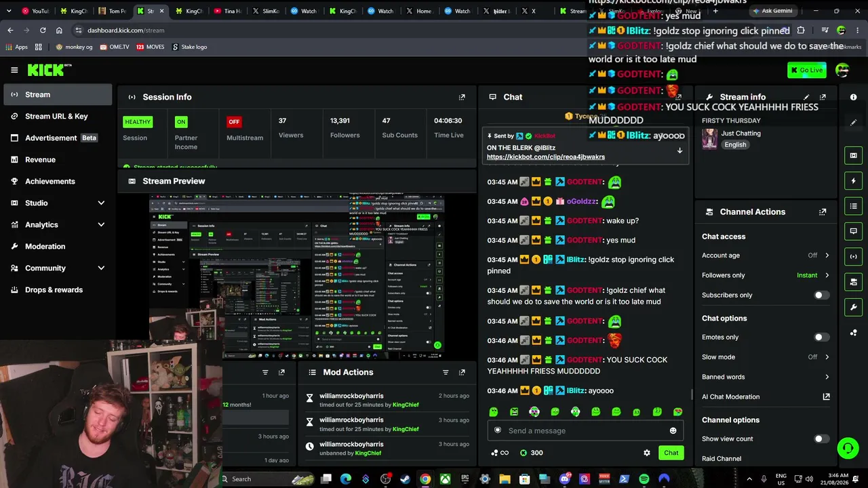Toggle the list panel icon in right sidebar
The width and height of the screenshot is (868, 488).
(853, 205)
